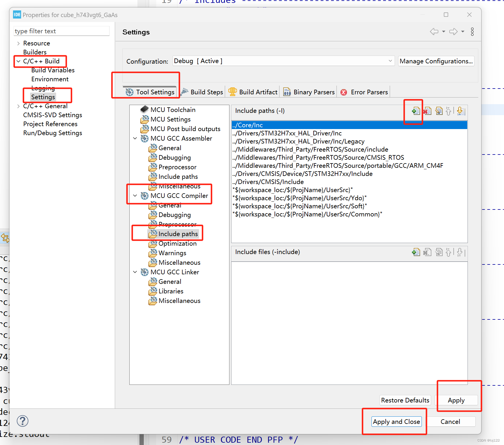
Task: Open the Configuration dropdown list
Action: (390, 61)
